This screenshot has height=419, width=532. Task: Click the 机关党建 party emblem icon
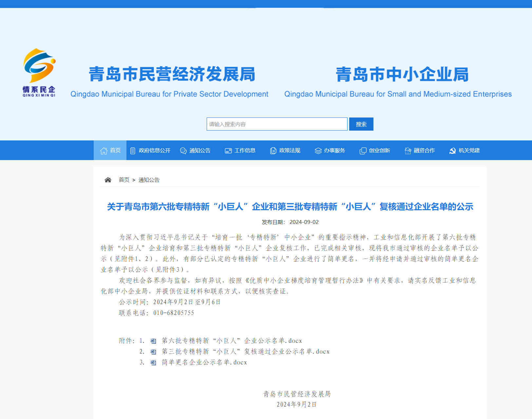click(452, 151)
